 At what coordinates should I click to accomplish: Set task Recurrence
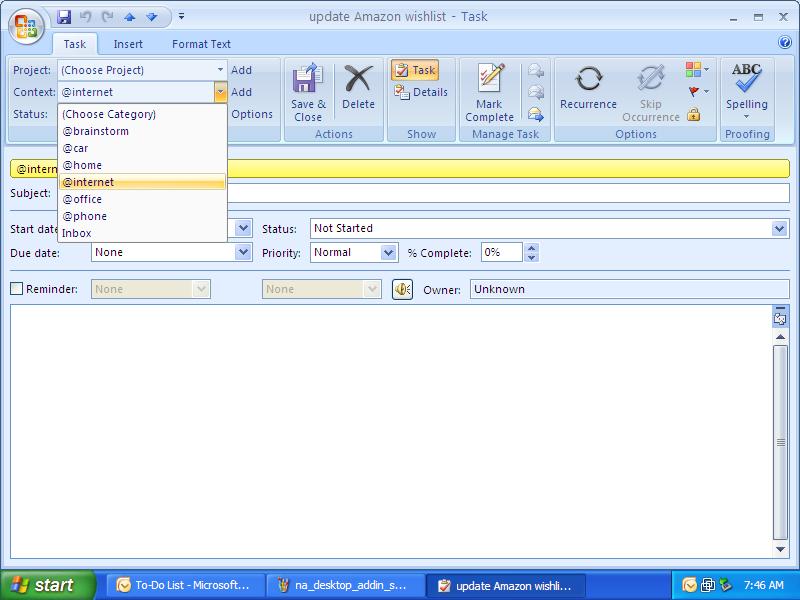[x=588, y=88]
